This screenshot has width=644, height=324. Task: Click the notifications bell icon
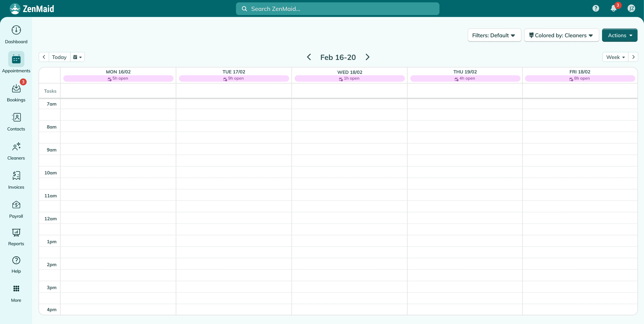click(x=614, y=9)
